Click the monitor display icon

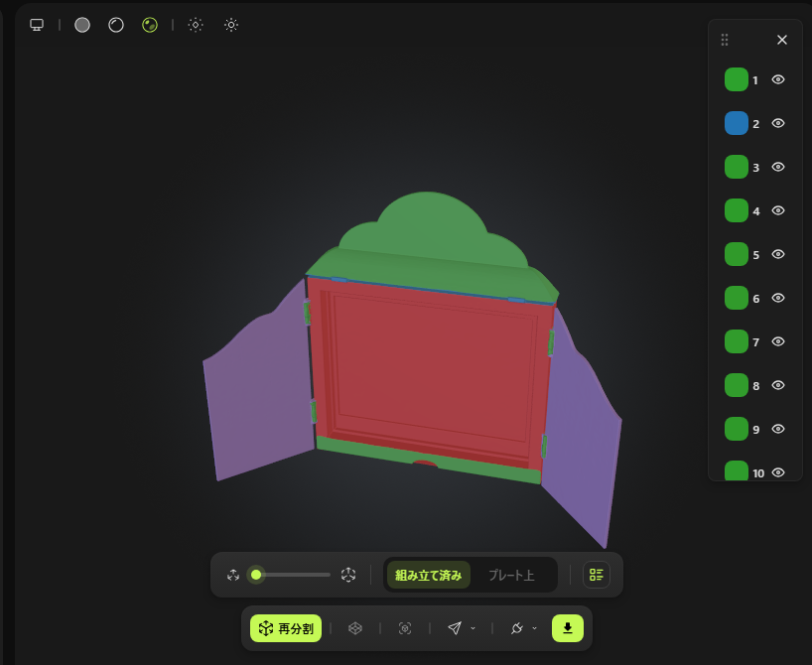[37, 25]
